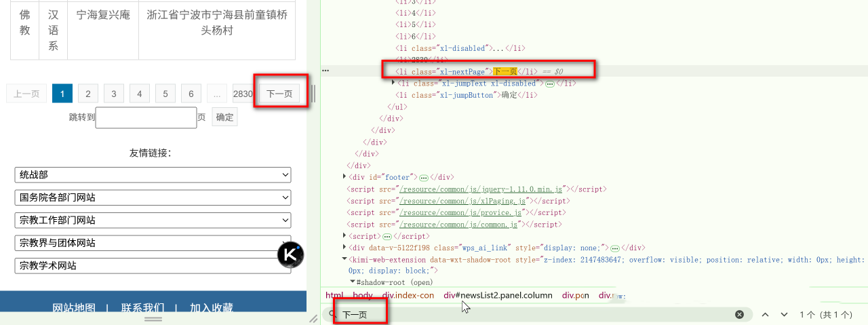Screen dimensions: 868x325
Task: Open xlPaging.js script link
Action: tap(464, 201)
